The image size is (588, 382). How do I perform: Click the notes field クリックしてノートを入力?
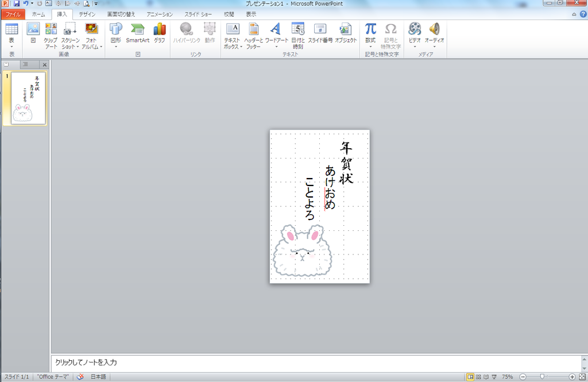[x=316, y=362]
